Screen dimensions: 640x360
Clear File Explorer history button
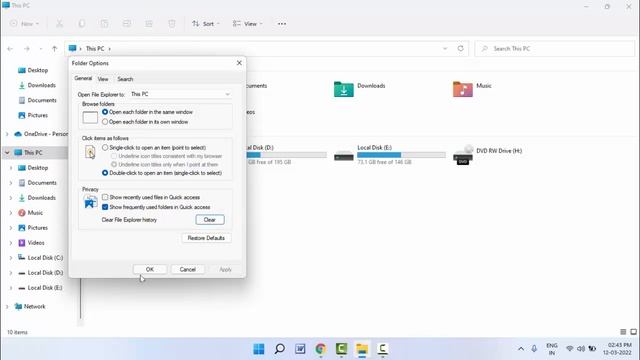click(x=210, y=220)
